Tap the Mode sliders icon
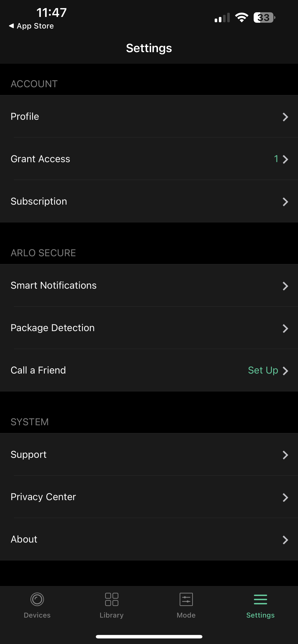The image size is (298, 644). (x=186, y=599)
